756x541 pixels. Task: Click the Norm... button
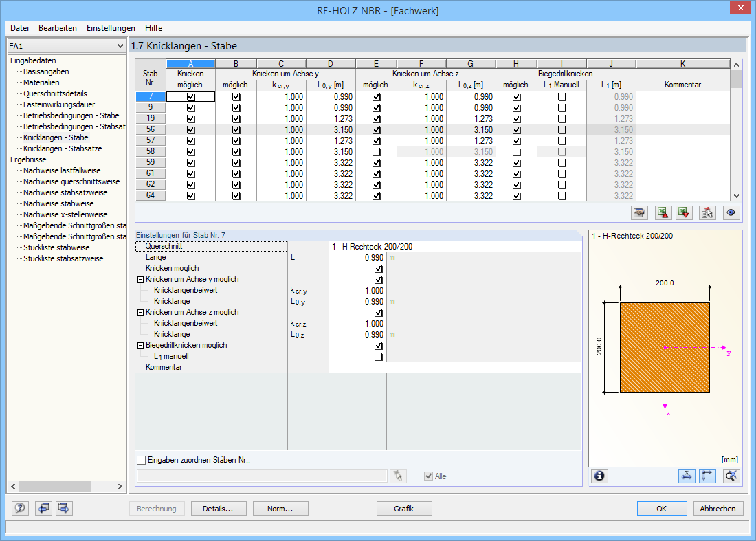coord(280,508)
